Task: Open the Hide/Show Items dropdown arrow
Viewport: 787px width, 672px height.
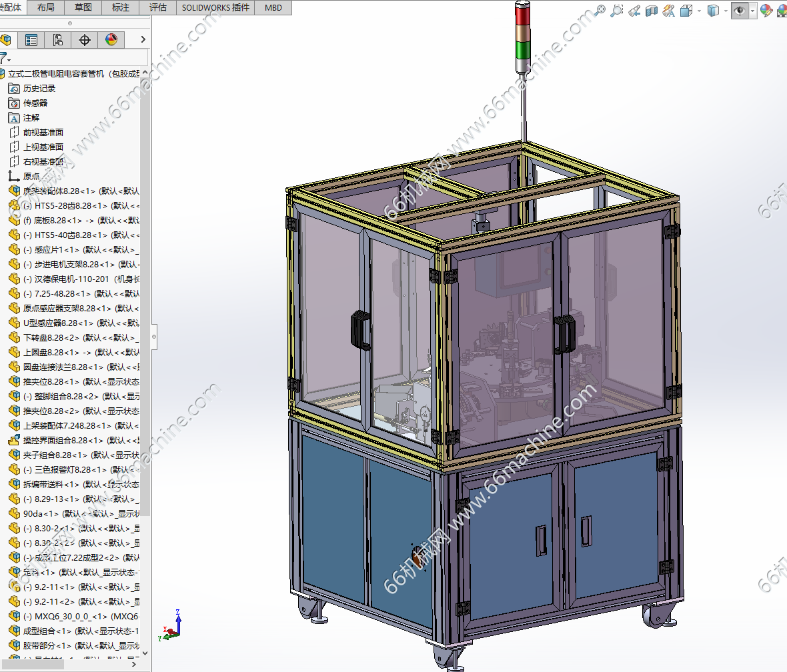Action: 753,11
